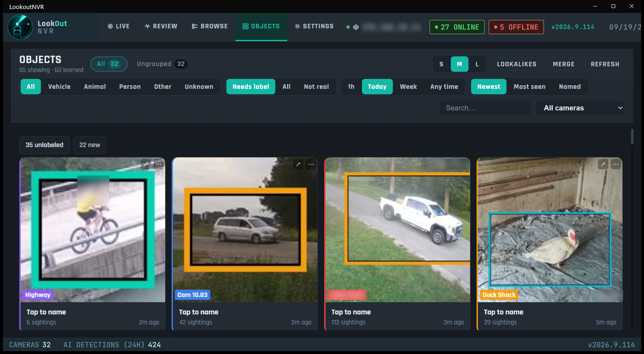Tap to name the 42 sightings object
Image resolution: width=644 pixels, height=354 pixels.
198,312
